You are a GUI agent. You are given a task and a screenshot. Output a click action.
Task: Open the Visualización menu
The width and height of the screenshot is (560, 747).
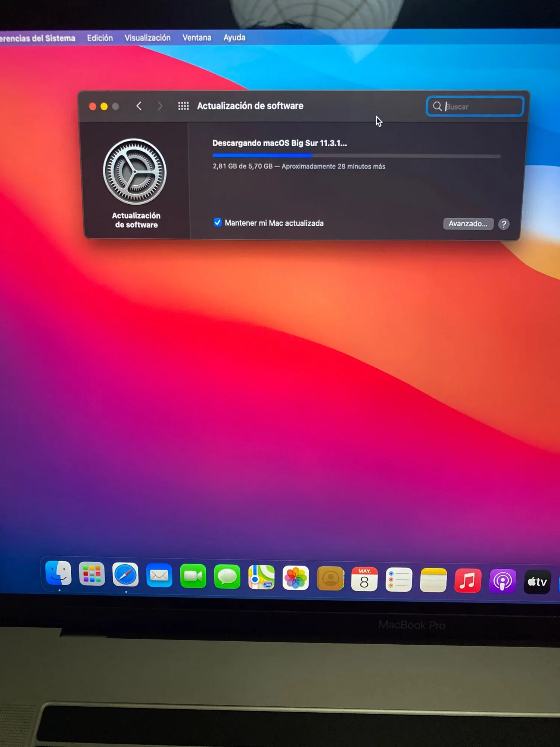(147, 38)
